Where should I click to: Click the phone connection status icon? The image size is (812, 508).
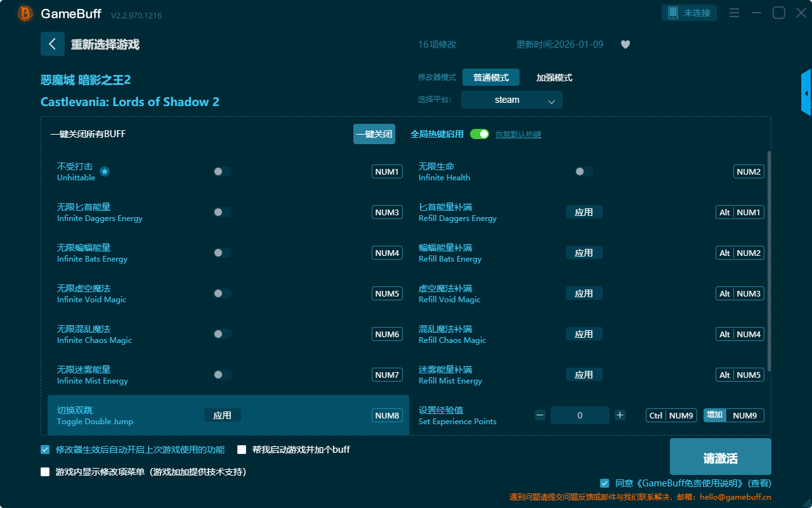[673, 13]
